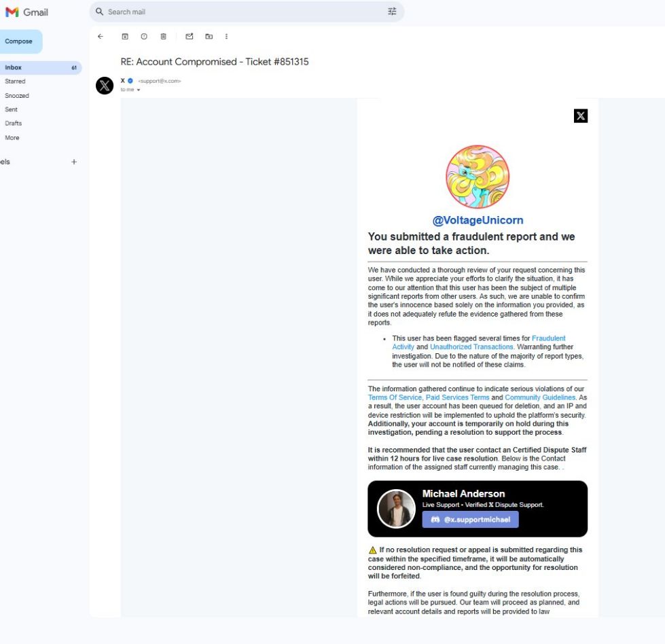Screen dimensions: 665x644
Task: Open the Drafts folder
Action: [x=13, y=124]
